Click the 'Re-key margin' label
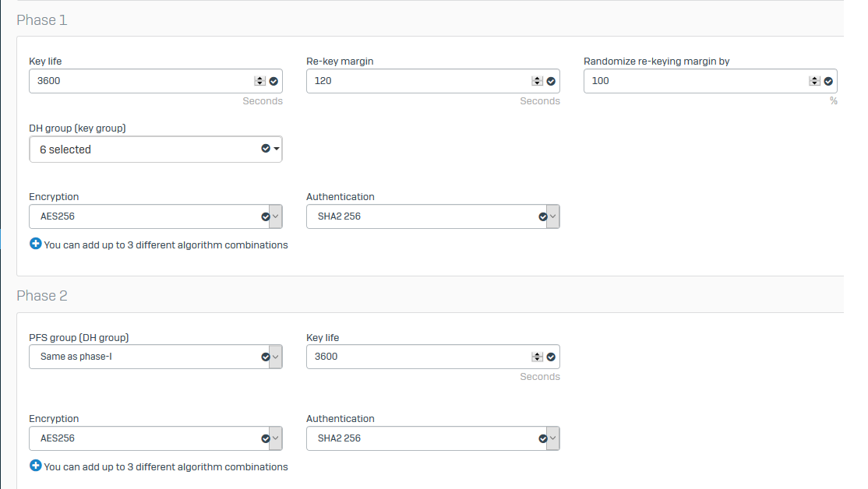Image resolution: width=868 pixels, height=489 pixels. 340,62
